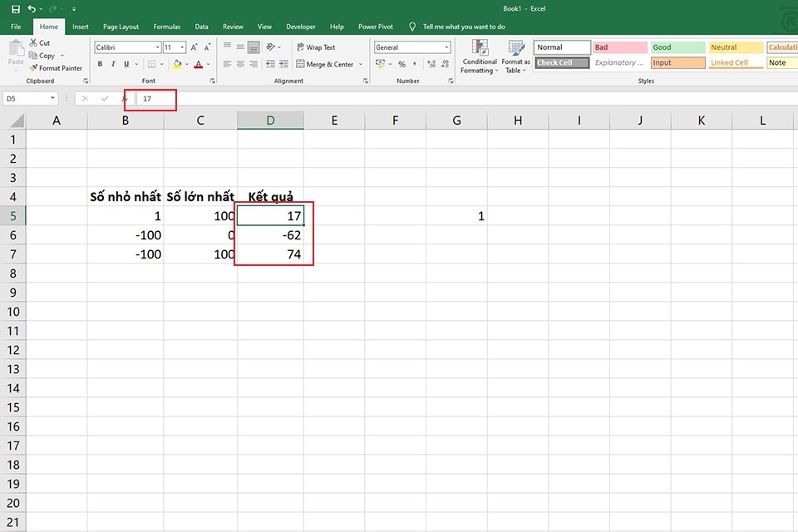Toggle Wrap Text on selected cell
The image size is (798, 532).
click(316, 47)
